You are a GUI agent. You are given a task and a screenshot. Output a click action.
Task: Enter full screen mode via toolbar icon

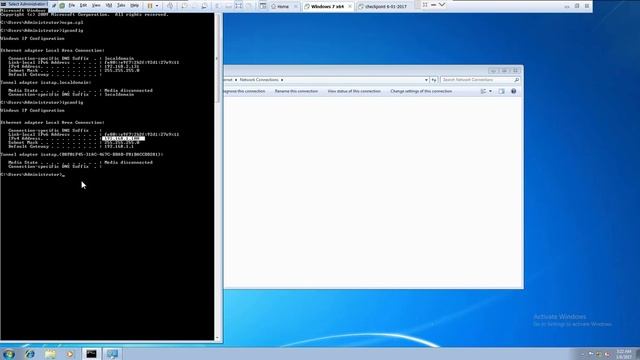[239, 6]
